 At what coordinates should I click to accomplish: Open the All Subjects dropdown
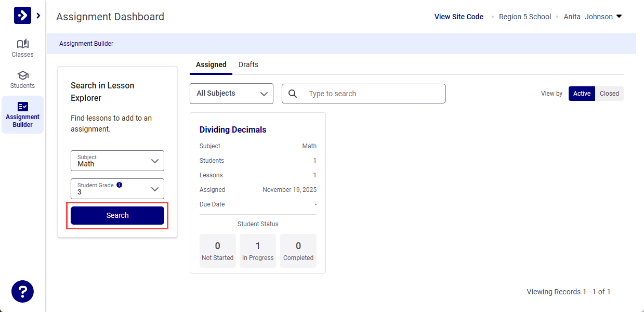231,94
